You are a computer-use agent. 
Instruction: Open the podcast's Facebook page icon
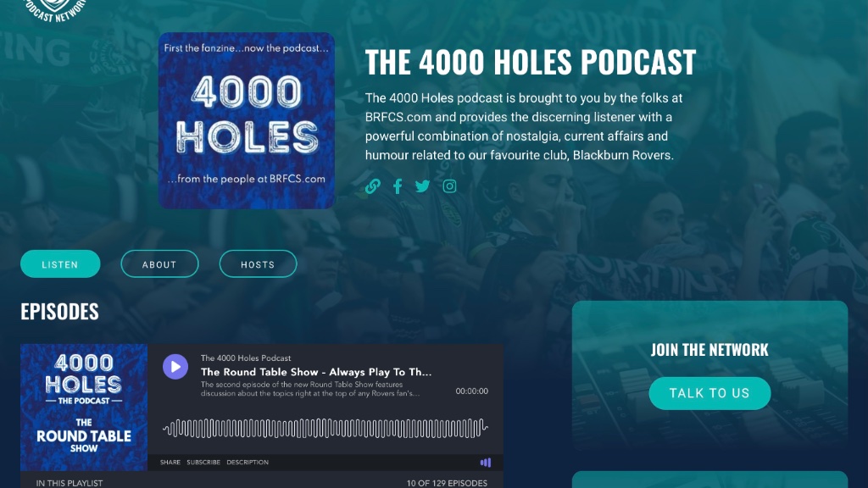(398, 186)
